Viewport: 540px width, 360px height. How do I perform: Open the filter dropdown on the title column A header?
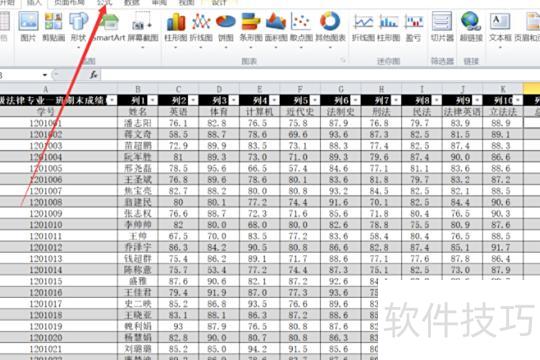pos(112,100)
